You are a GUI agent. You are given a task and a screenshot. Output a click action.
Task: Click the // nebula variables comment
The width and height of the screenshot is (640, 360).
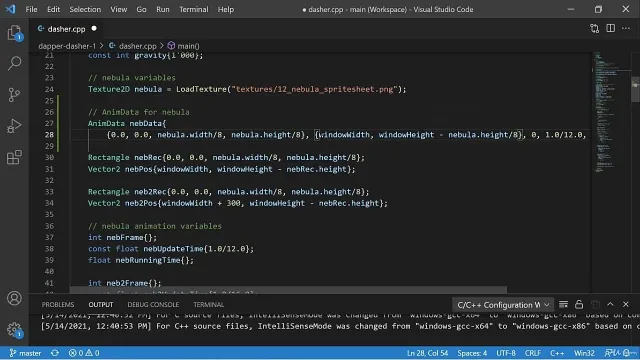click(131, 78)
